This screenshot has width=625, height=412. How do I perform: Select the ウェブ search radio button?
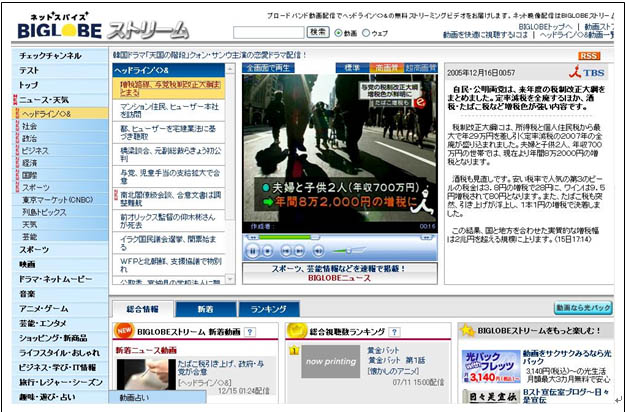[366, 33]
